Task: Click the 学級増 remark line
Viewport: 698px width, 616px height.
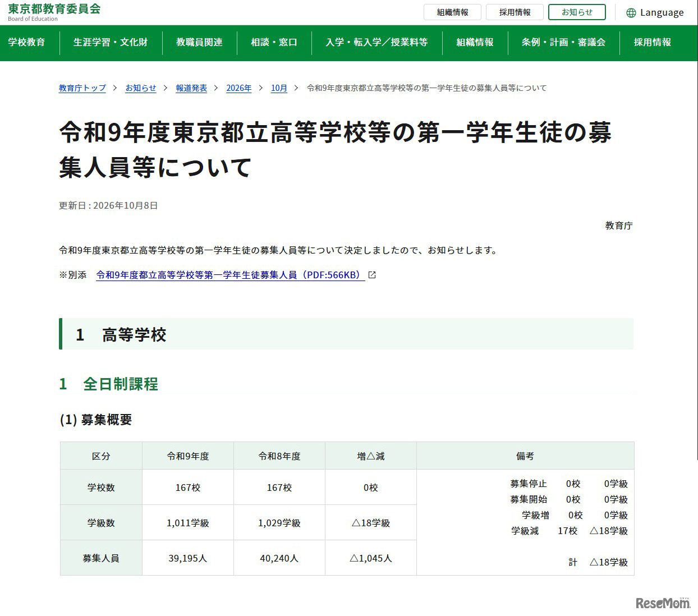Action: [575, 515]
